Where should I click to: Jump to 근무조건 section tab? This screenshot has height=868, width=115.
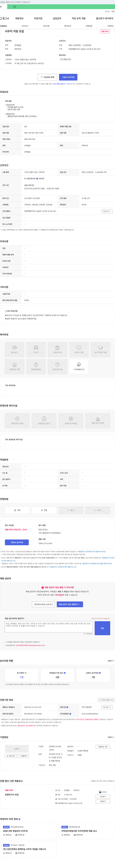pyautogui.click(x=25, y=26)
